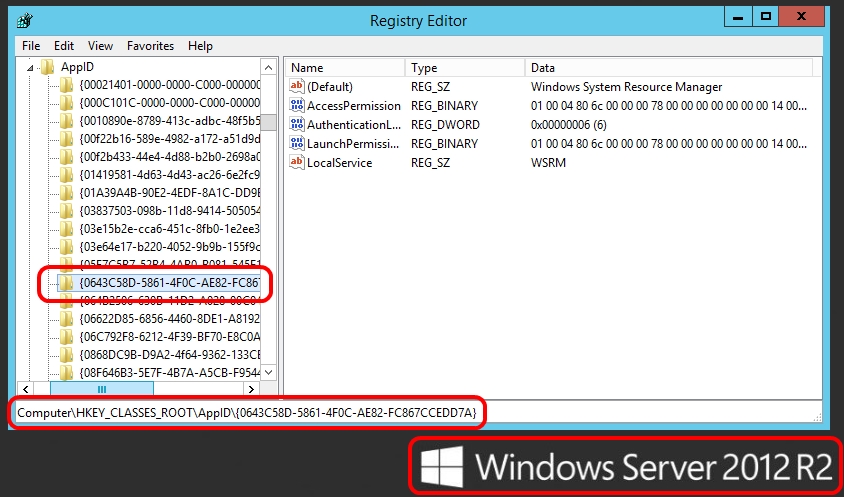Viewport: 844px width, 497px height.
Task: Open the File menu
Action: tap(31, 46)
